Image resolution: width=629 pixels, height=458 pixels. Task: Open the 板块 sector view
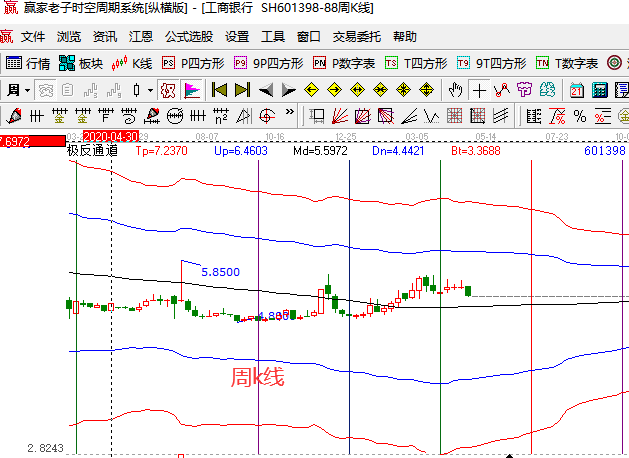[x=81, y=63]
